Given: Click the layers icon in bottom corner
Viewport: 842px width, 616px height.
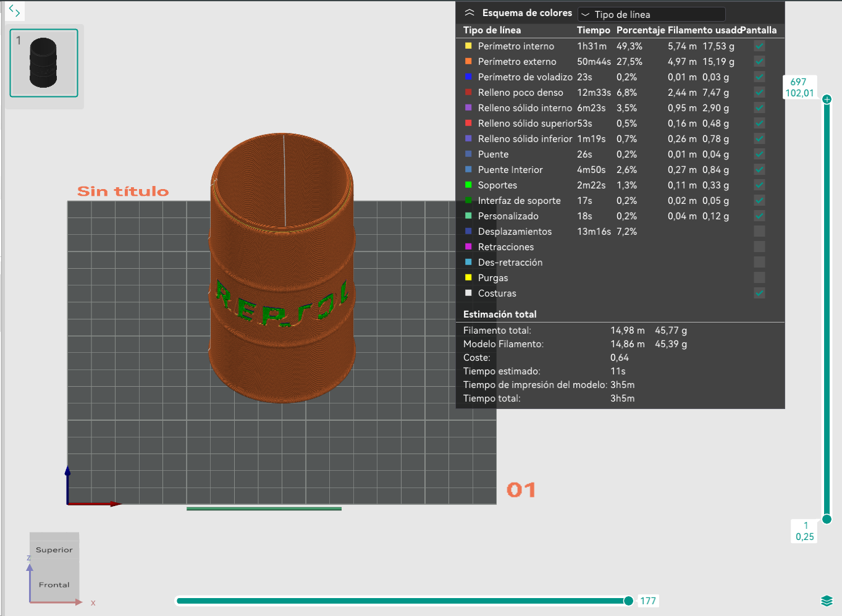Looking at the screenshot, I should (827, 601).
